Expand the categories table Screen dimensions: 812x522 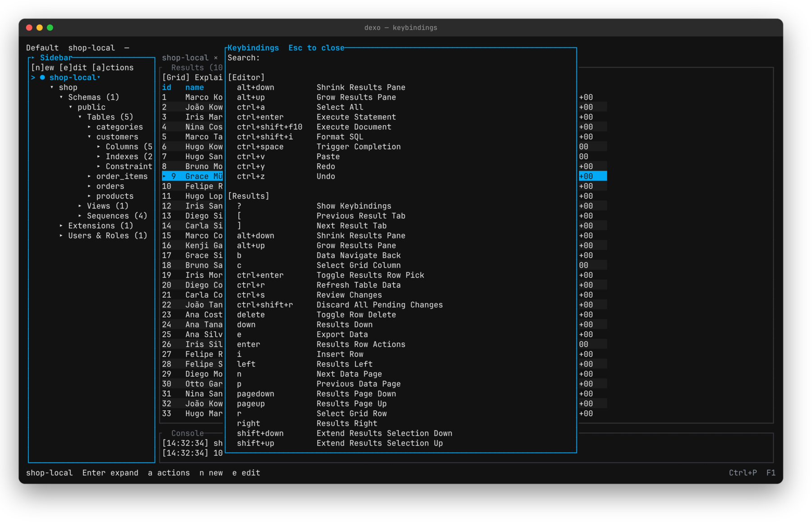click(x=89, y=127)
